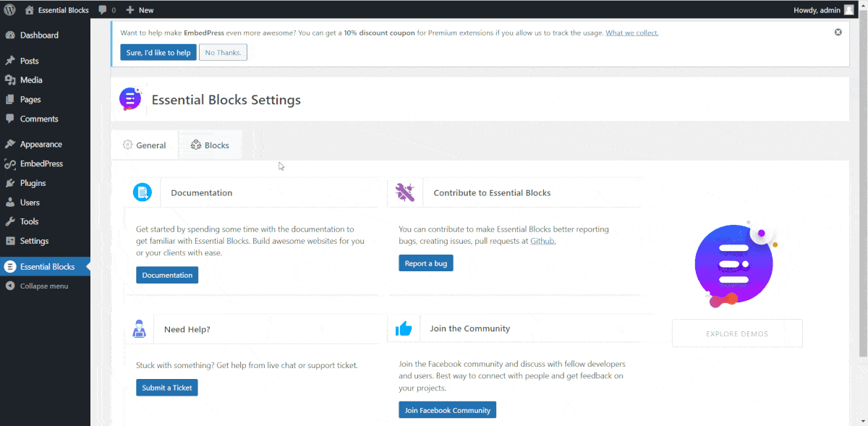Click the Essential Blocks Settings logo
This screenshot has width=868, height=426.
(130, 99)
